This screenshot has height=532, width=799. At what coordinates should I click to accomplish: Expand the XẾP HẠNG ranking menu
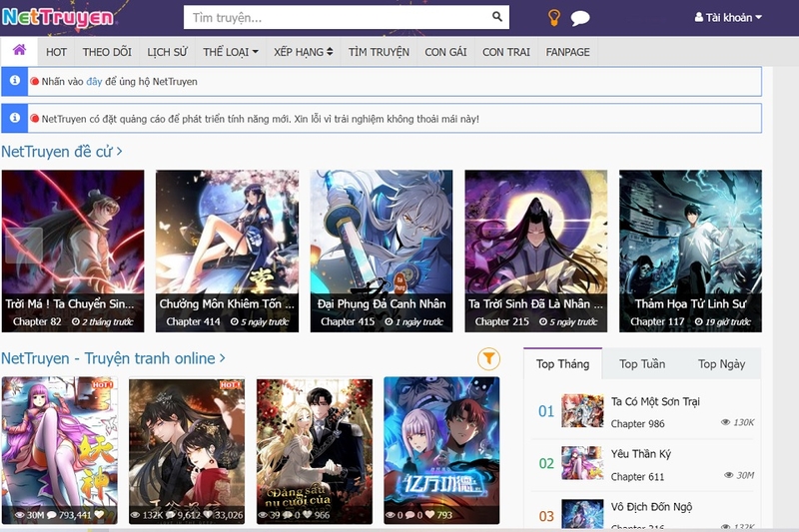[x=303, y=52]
